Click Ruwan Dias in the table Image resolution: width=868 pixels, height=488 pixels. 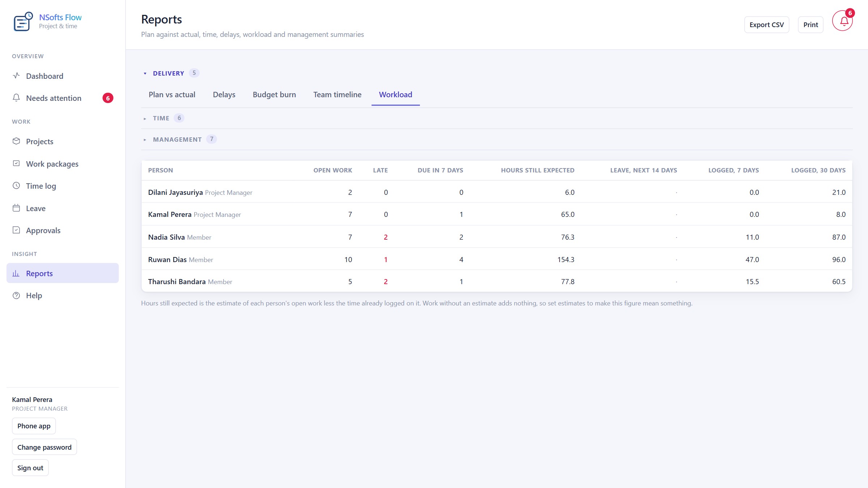[x=167, y=260]
